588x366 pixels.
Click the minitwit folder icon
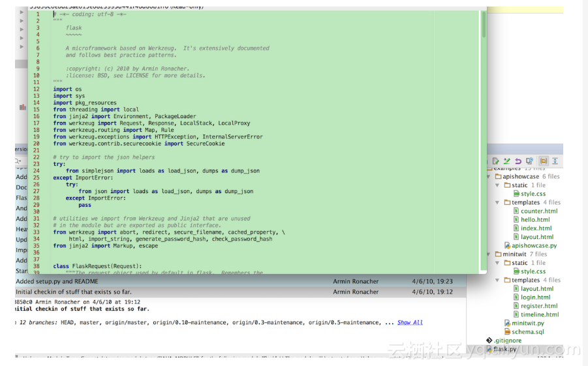tap(498, 254)
